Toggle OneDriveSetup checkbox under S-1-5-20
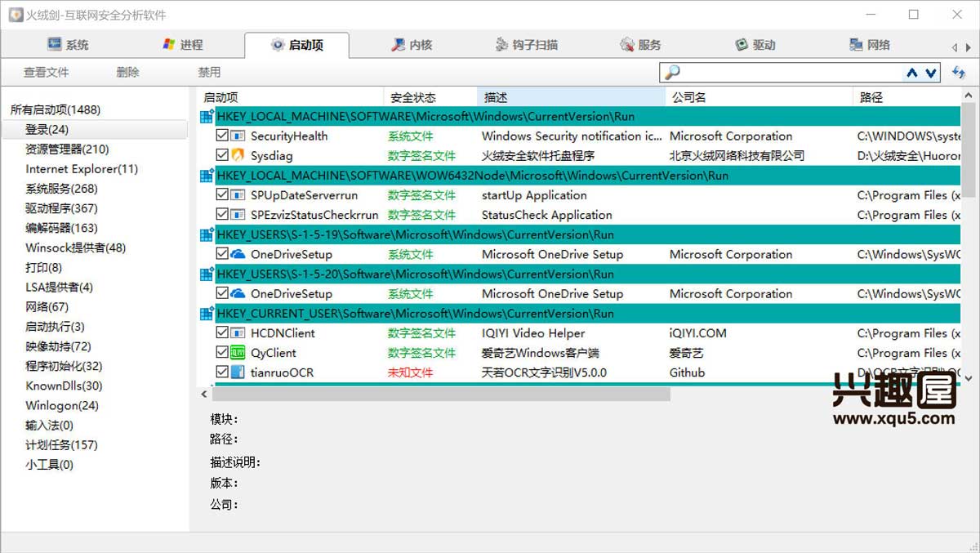The width and height of the screenshot is (980, 553). pyautogui.click(x=222, y=293)
